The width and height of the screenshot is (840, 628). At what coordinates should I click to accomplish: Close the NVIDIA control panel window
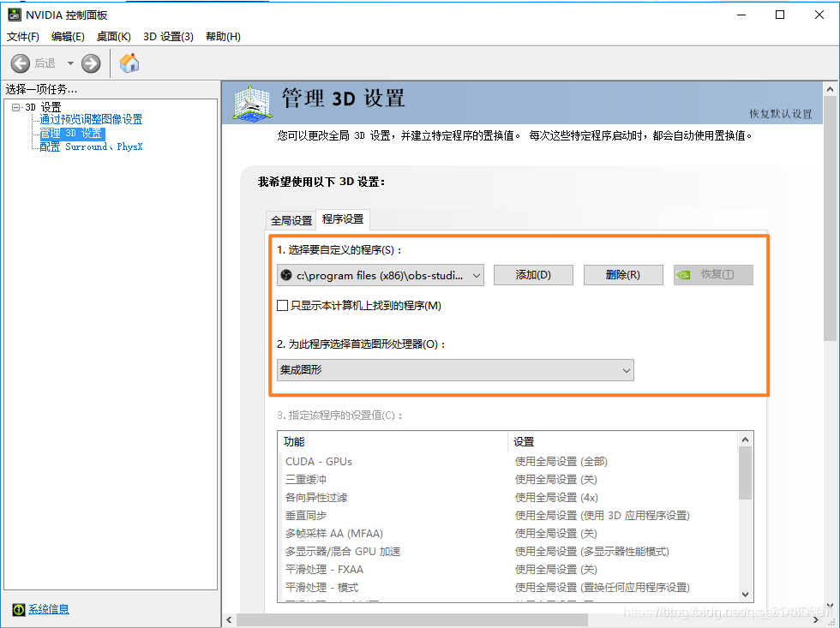(x=819, y=15)
